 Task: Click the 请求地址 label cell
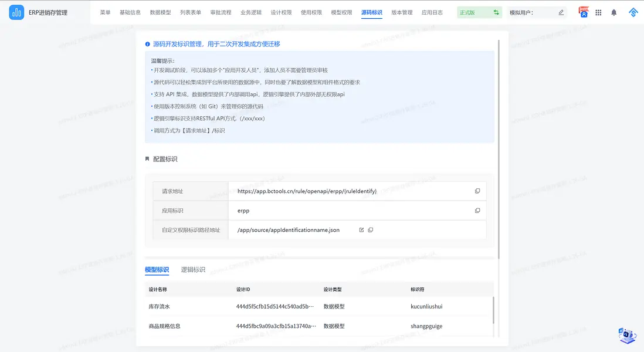coord(191,191)
